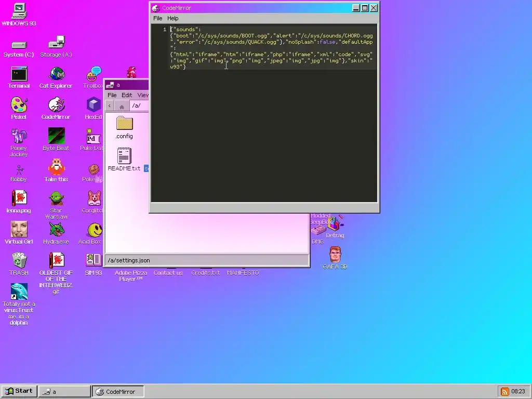Open the View menu in the a window
The width and height of the screenshot is (532, 399).
pos(143,95)
